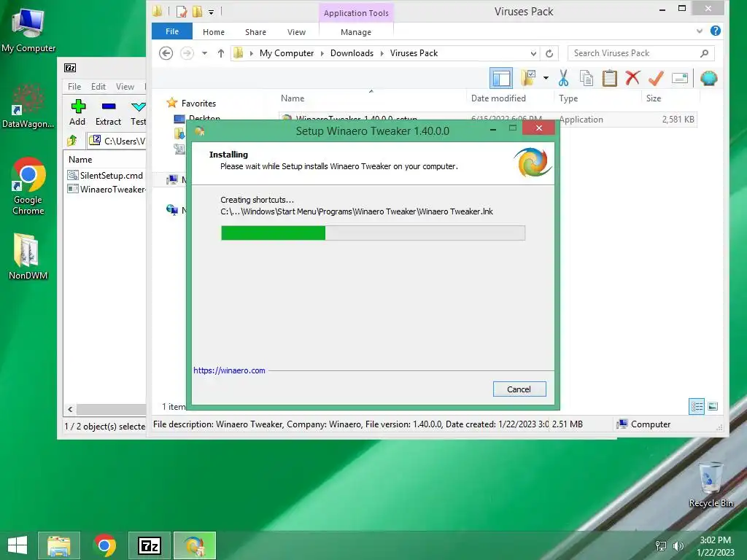The width and height of the screenshot is (747, 560).
Task: Open the Explorer File tab
Action: tap(172, 31)
